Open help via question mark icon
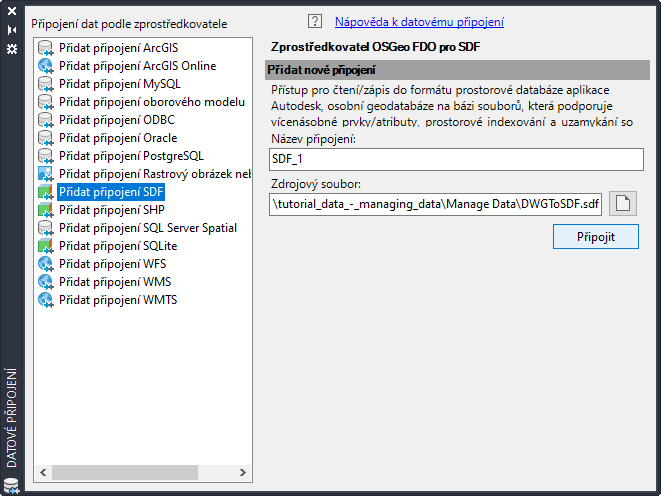This screenshot has width=661, height=496. (315, 21)
